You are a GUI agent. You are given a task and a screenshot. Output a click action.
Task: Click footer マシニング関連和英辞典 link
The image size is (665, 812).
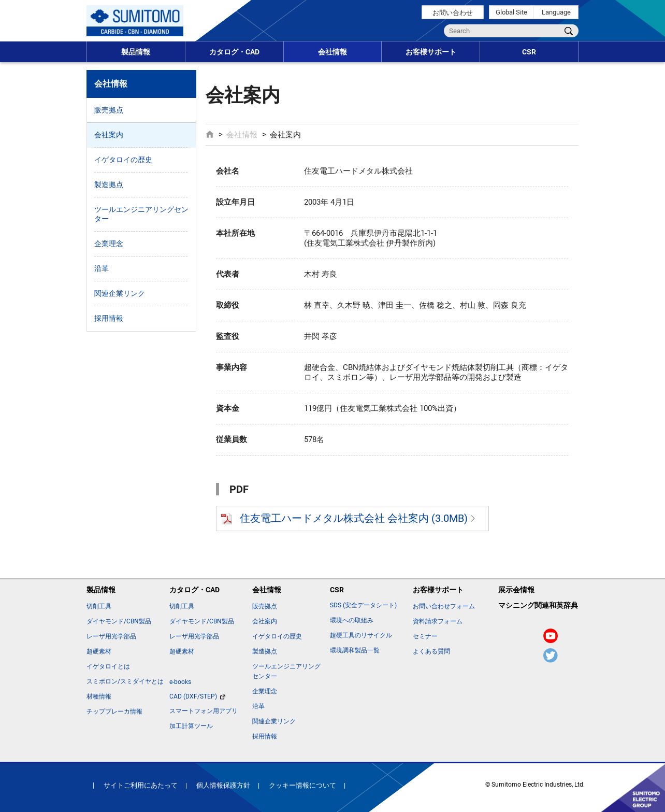click(x=538, y=605)
